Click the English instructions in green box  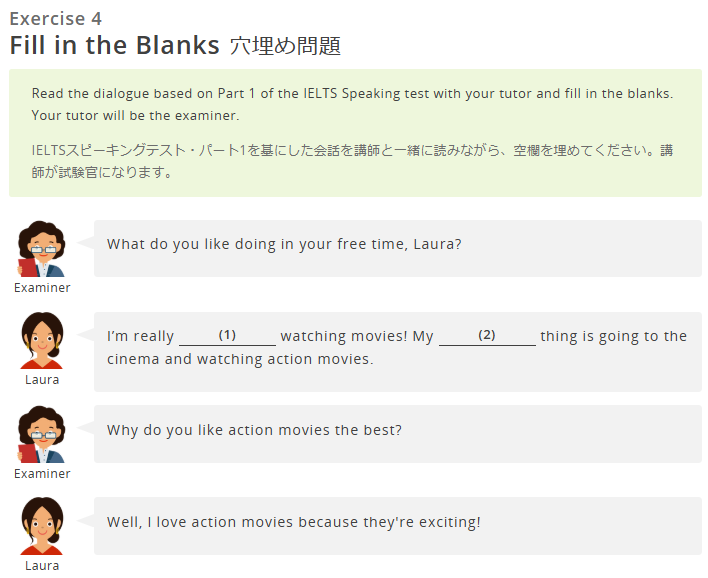click(x=352, y=104)
